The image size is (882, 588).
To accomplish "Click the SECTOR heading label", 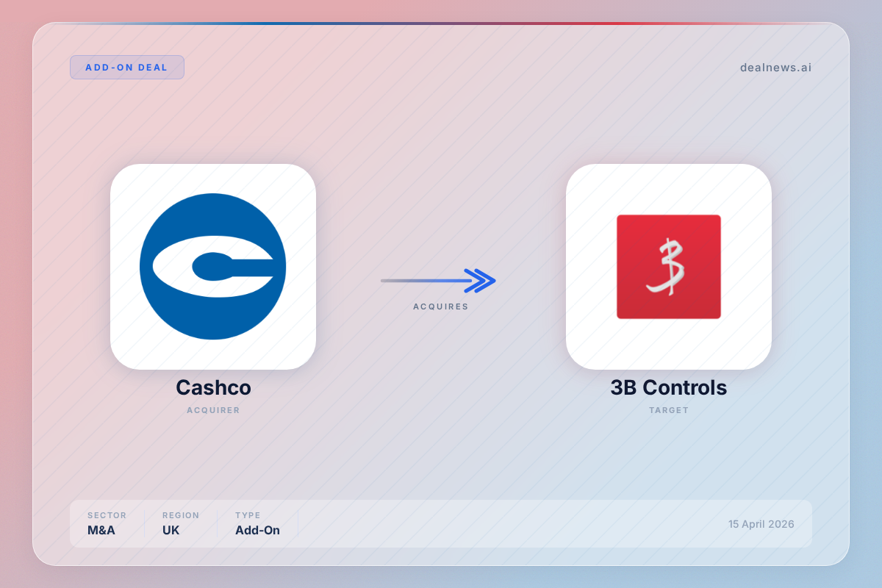I will [x=107, y=515].
